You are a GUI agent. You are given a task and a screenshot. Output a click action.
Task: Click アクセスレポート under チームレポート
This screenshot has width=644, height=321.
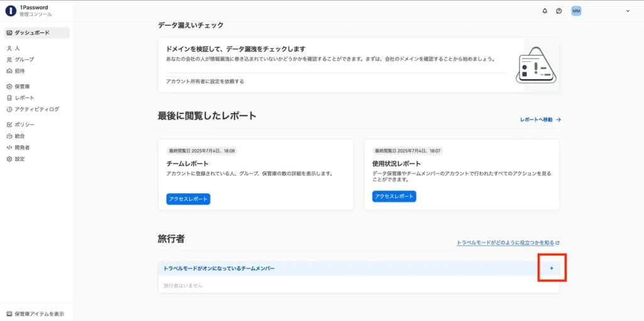(x=188, y=199)
